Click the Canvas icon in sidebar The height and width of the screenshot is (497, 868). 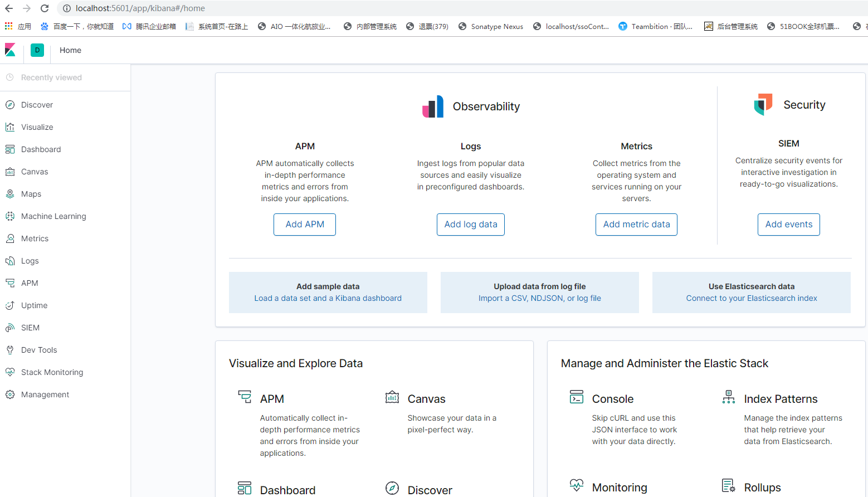point(10,172)
